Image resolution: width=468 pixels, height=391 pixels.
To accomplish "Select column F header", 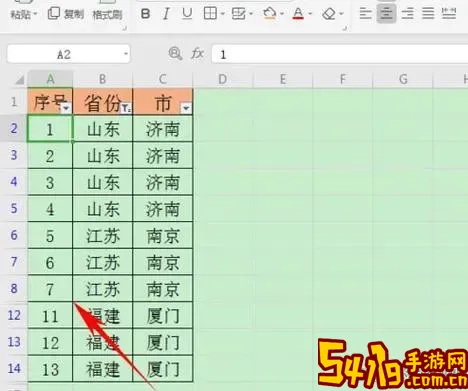I will [x=343, y=79].
